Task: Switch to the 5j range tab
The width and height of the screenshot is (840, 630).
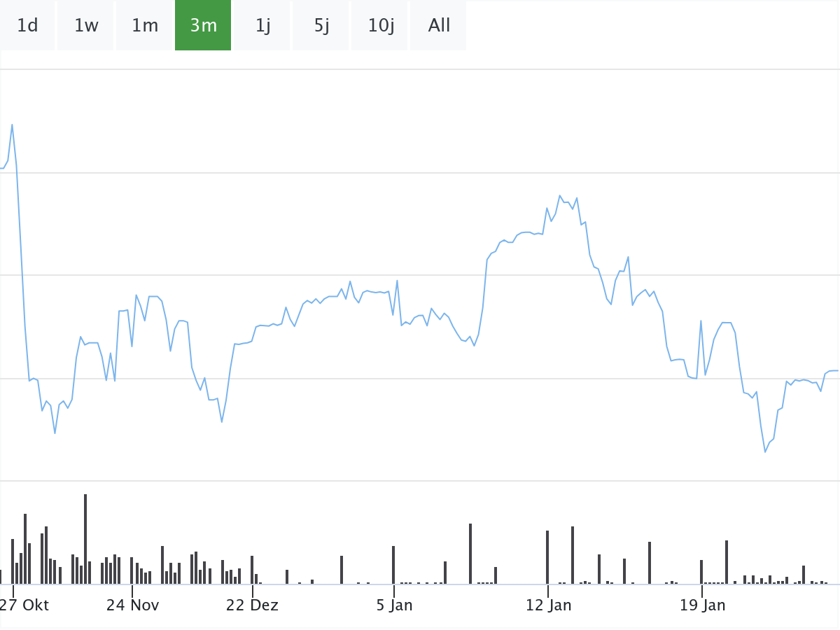Action: pos(321,26)
